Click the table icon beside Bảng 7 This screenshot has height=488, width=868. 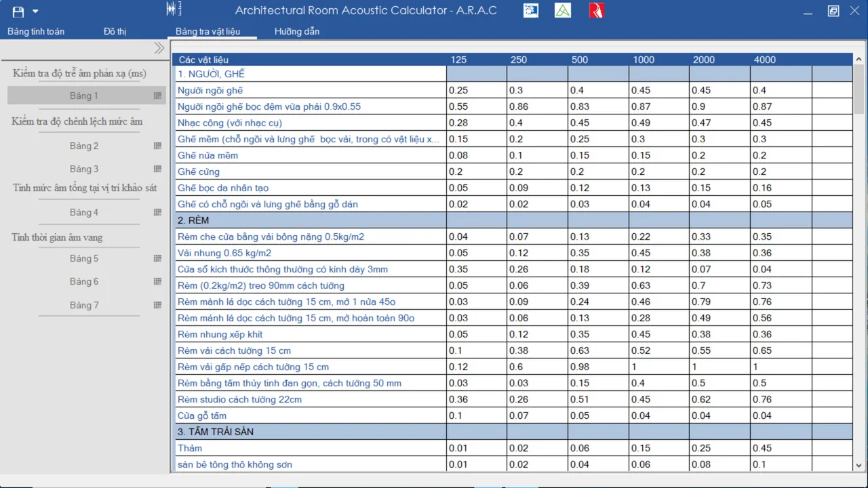[x=157, y=305]
